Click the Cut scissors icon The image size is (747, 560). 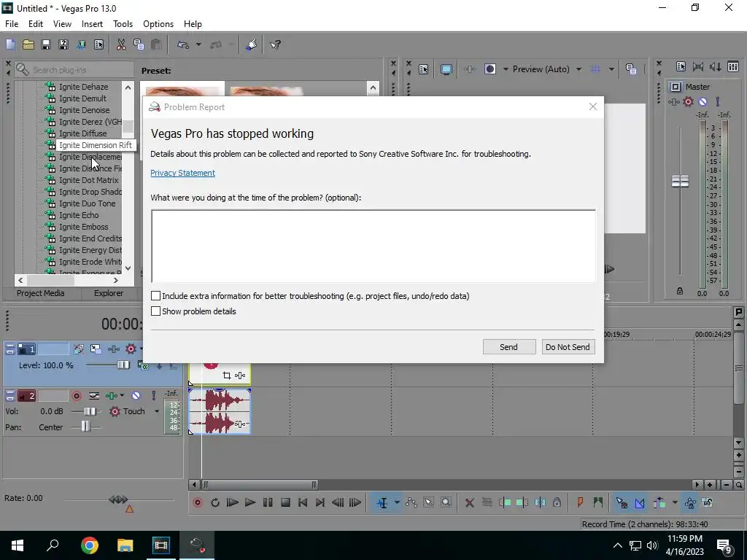coord(121,44)
